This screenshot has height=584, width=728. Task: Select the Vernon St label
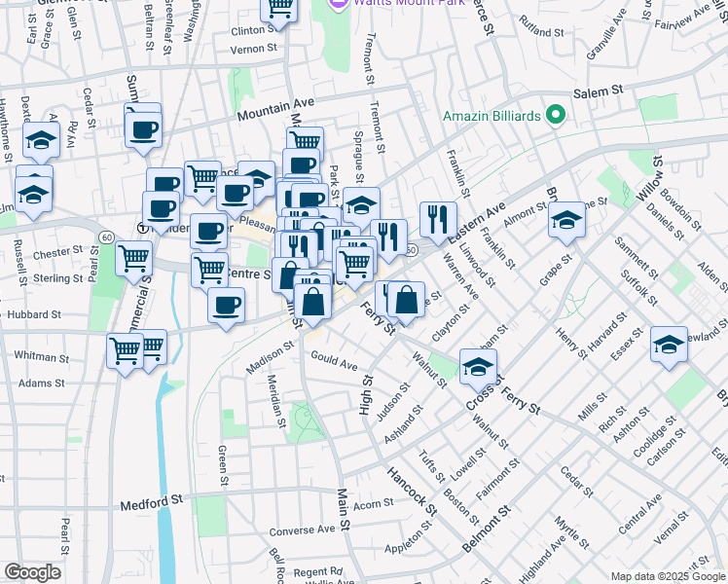click(x=254, y=49)
